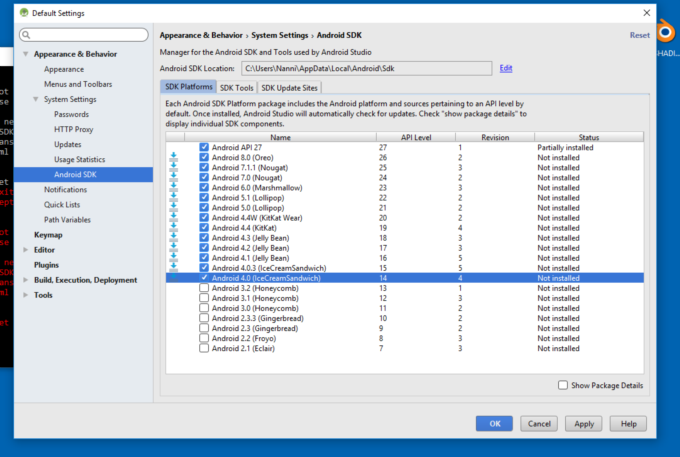Check Android 3.2 (Honeycomb) checkbox

(204, 287)
